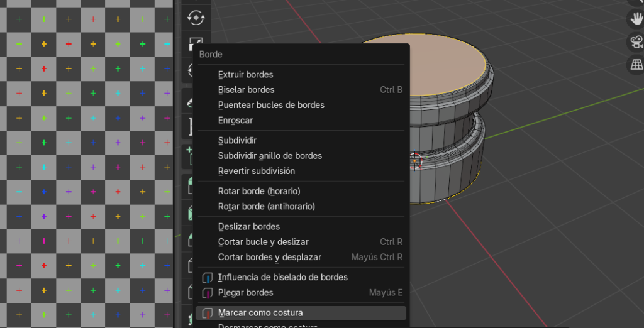Open Influencia de biselado de bordes

pyautogui.click(x=301, y=277)
